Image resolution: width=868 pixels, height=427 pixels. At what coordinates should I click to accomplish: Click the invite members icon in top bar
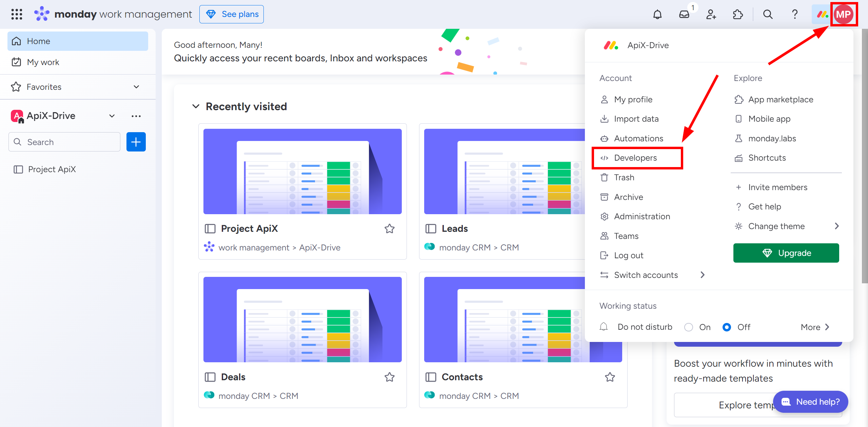click(711, 14)
